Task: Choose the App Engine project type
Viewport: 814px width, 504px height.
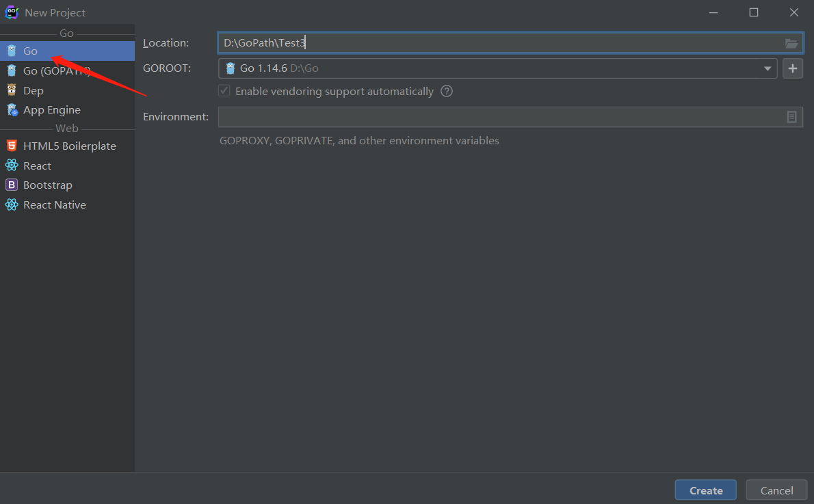Action: pos(68,109)
